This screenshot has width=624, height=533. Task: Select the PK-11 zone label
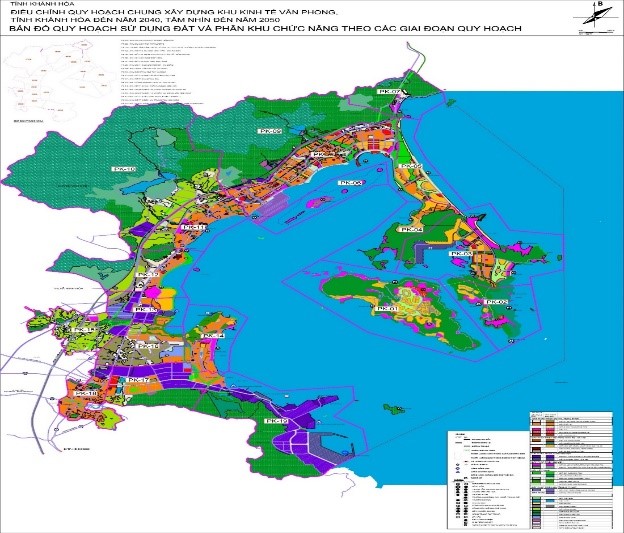click(195, 228)
